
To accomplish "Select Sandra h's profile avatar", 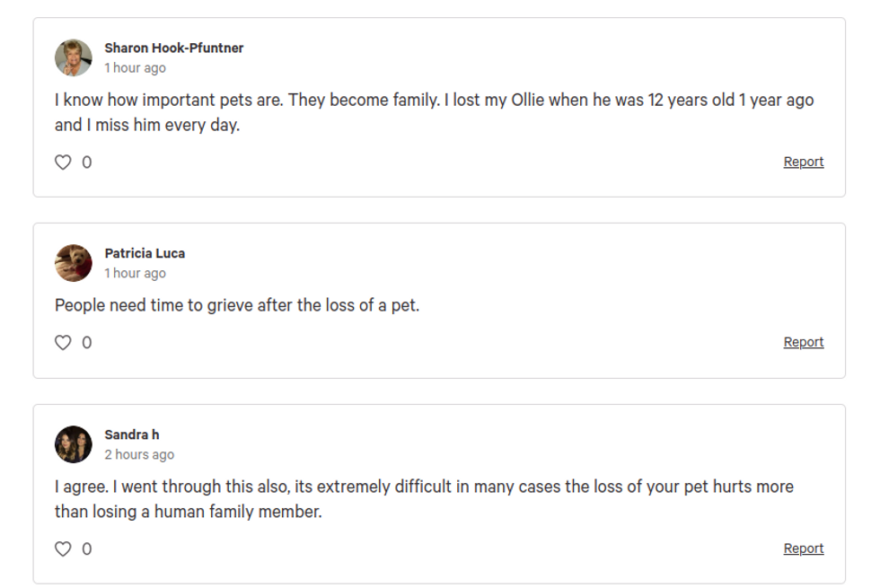I will coord(74,444).
